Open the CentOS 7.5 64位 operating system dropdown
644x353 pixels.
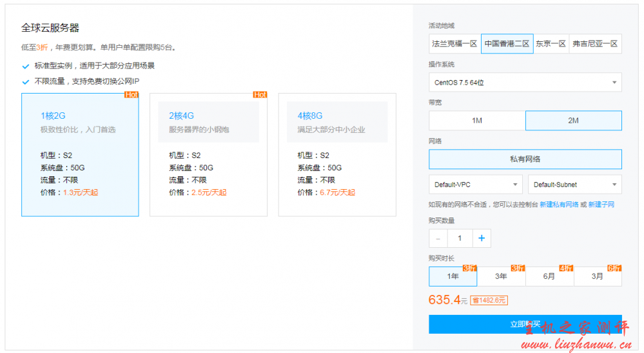pyautogui.click(x=525, y=82)
